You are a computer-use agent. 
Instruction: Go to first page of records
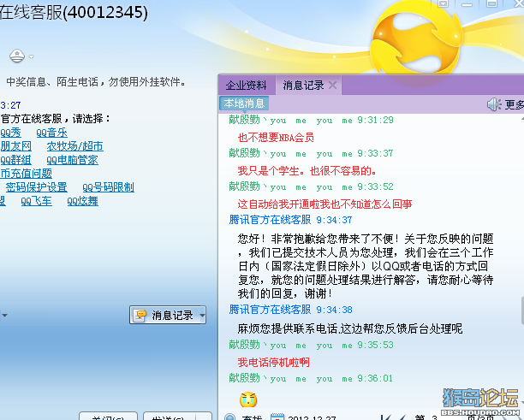pos(385,417)
